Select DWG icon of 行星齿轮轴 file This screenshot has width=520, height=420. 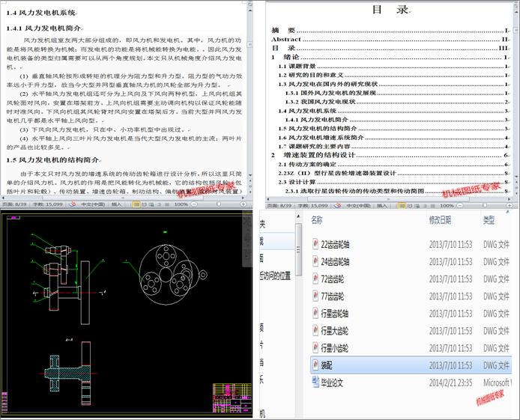pyautogui.click(x=315, y=313)
